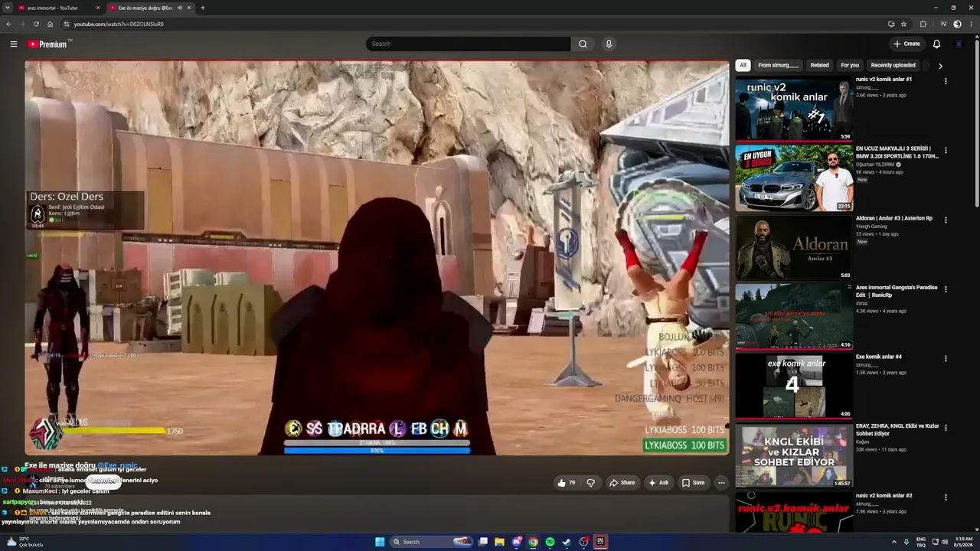Open the Aldoran Anılar #3 thumbnail
This screenshot has height=551, width=980.
(x=794, y=247)
